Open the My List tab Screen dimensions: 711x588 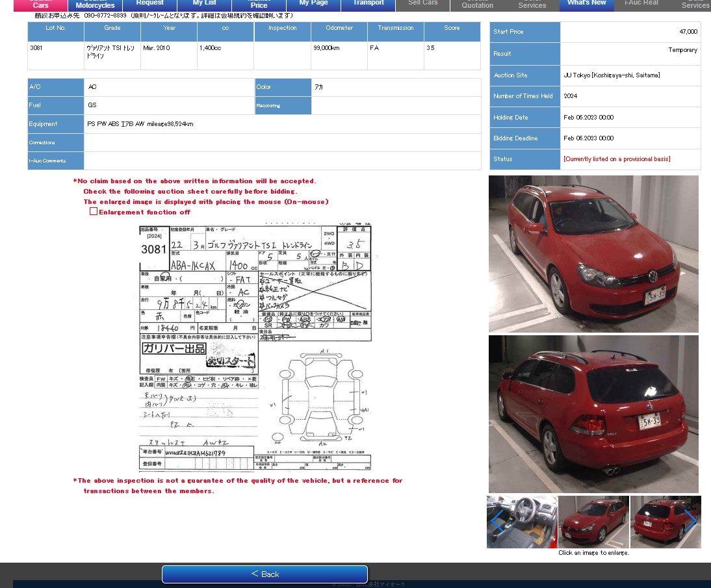(204, 4)
